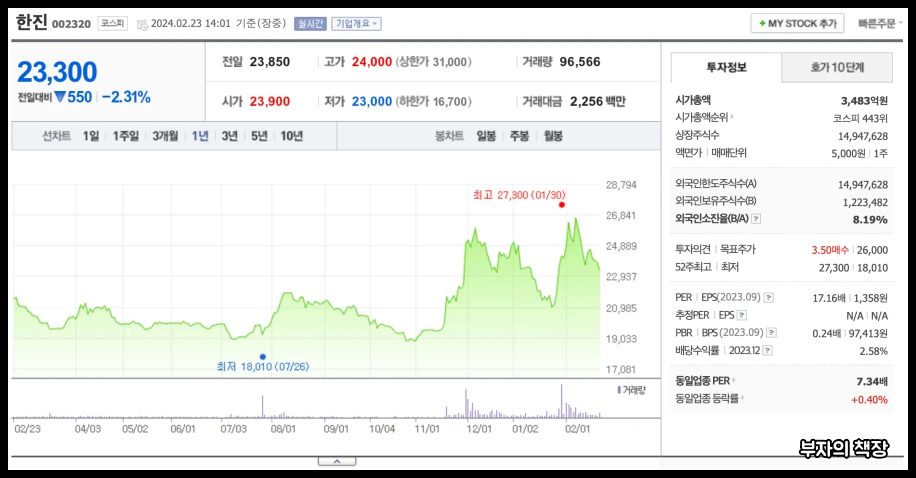Open the 동일업종 등락률 link
Viewport: 916px width, 478px height.
point(707,399)
